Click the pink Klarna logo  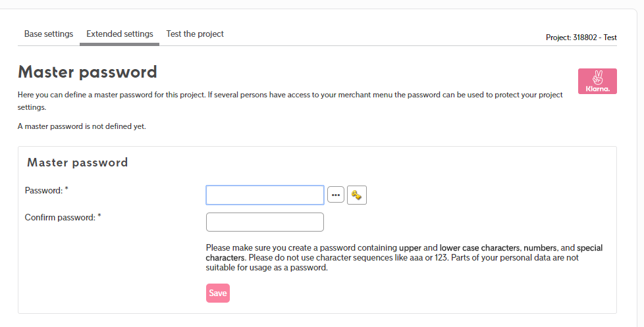597,81
